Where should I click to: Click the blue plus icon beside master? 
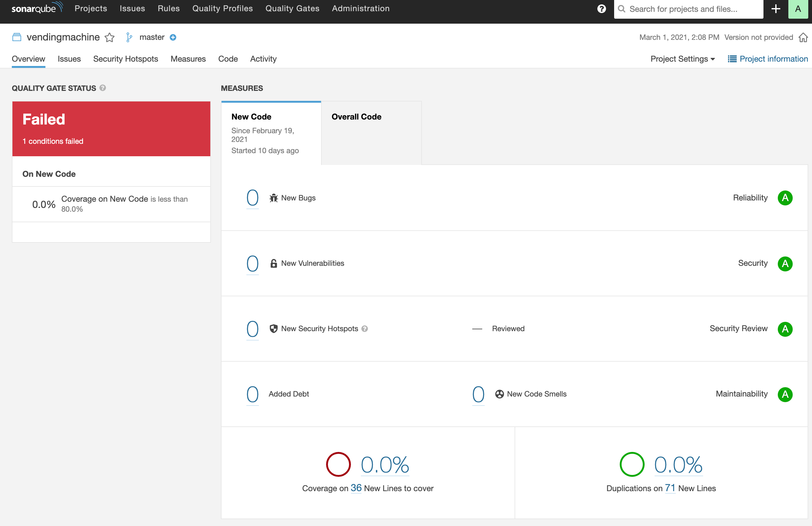point(173,38)
